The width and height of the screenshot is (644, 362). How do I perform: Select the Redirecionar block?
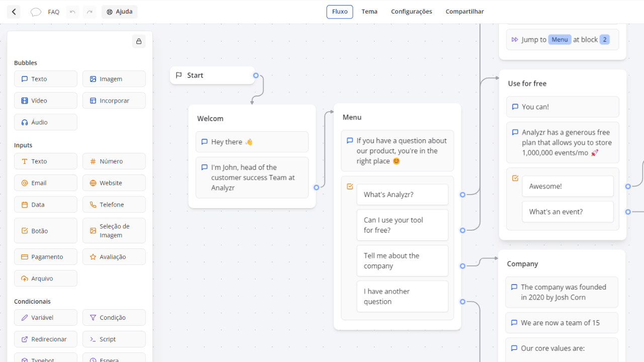(x=46, y=339)
